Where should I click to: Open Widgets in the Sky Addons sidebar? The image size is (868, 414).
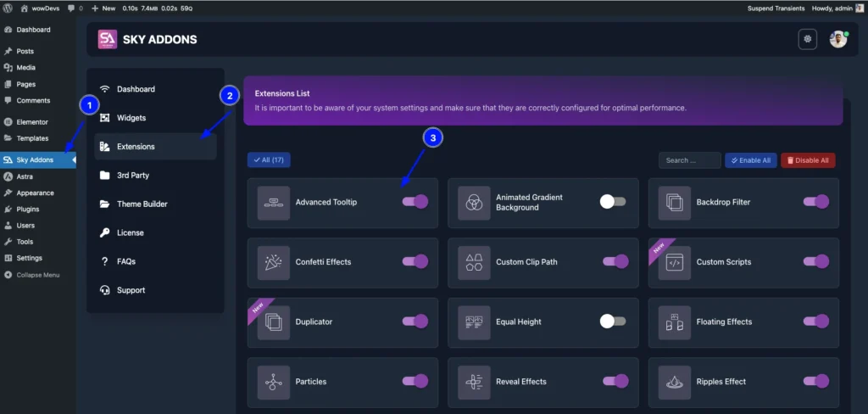click(x=155, y=118)
